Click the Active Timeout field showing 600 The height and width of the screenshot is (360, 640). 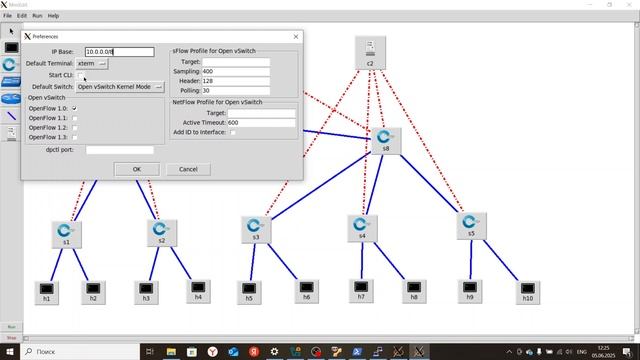[261, 122]
